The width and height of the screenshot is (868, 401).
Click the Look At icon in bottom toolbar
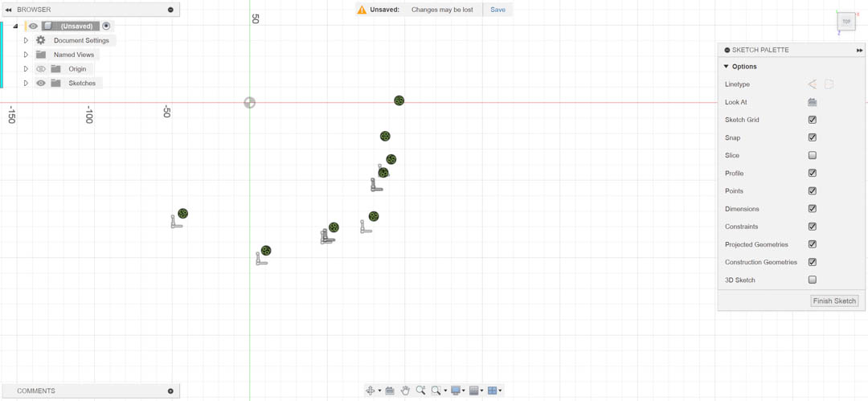click(x=390, y=391)
